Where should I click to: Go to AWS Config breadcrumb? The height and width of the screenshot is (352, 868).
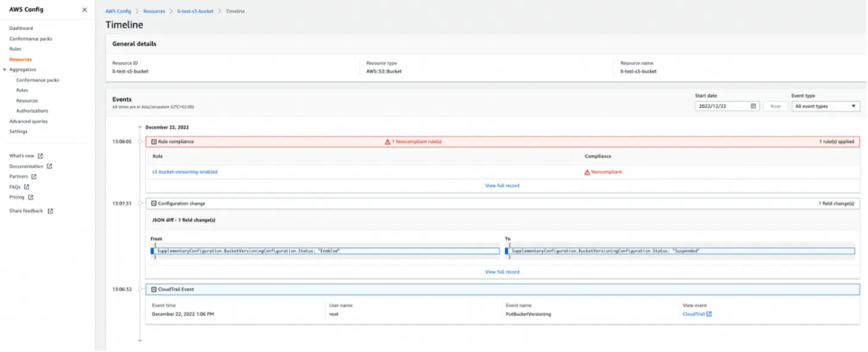(118, 11)
